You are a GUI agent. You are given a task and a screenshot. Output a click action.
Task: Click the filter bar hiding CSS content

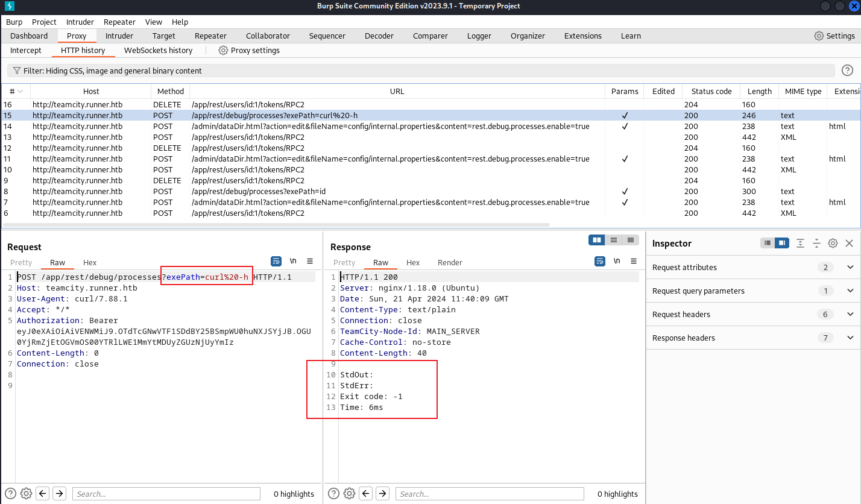pos(421,71)
